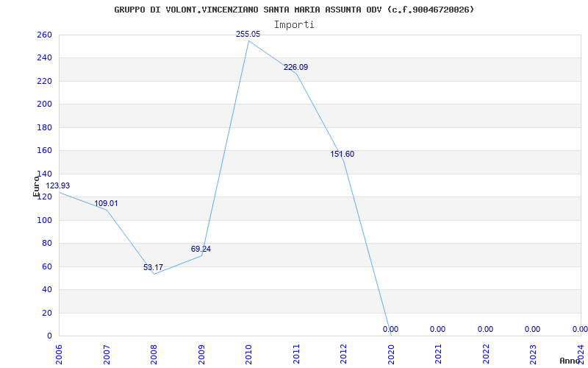Click the 2006 year axis label
Viewport: 588px width, 368px height.
pyautogui.click(x=59, y=355)
